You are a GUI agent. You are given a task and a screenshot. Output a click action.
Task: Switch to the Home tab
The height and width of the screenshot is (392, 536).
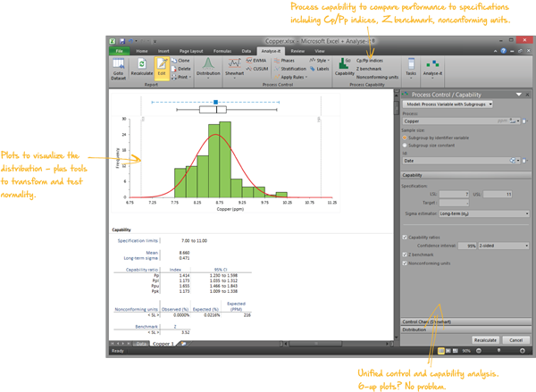pyautogui.click(x=142, y=51)
